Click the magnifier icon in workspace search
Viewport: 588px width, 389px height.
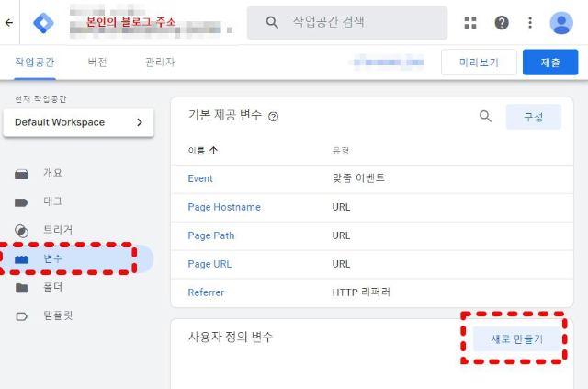pos(272,22)
